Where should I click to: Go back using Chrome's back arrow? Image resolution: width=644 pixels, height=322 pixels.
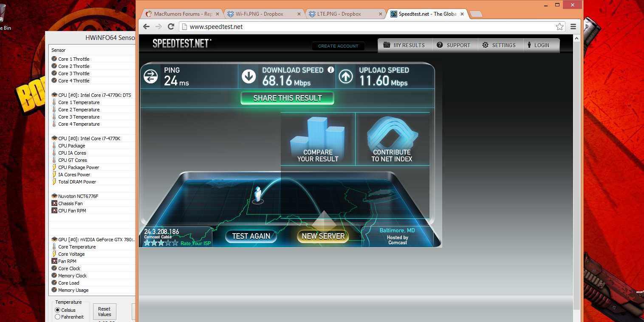pyautogui.click(x=147, y=26)
